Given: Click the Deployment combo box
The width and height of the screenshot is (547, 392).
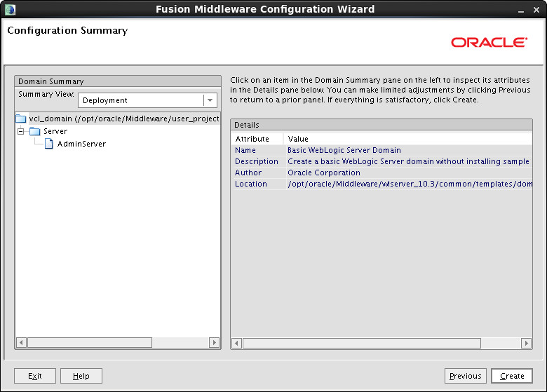Looking at the screenshot, I should click(147, 100).
